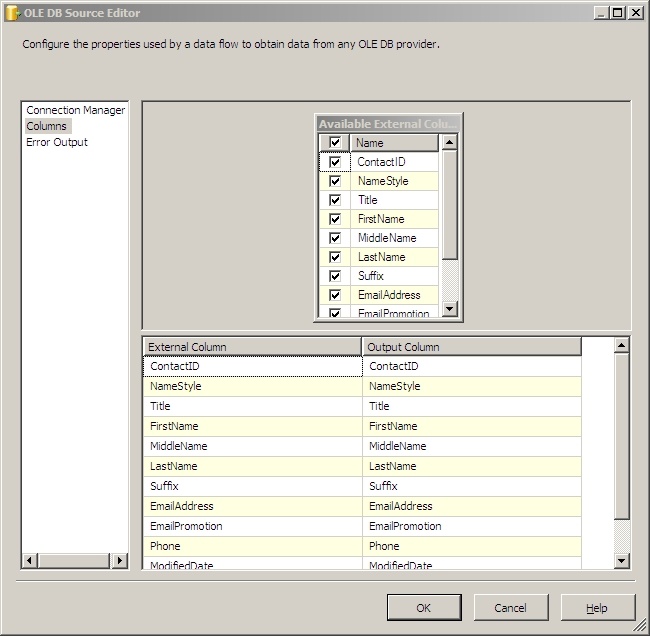Uncheck the FirstName column checkbox
Image resolution: width=650 pixels, height=636 pixels.
[x=335, y=219]
